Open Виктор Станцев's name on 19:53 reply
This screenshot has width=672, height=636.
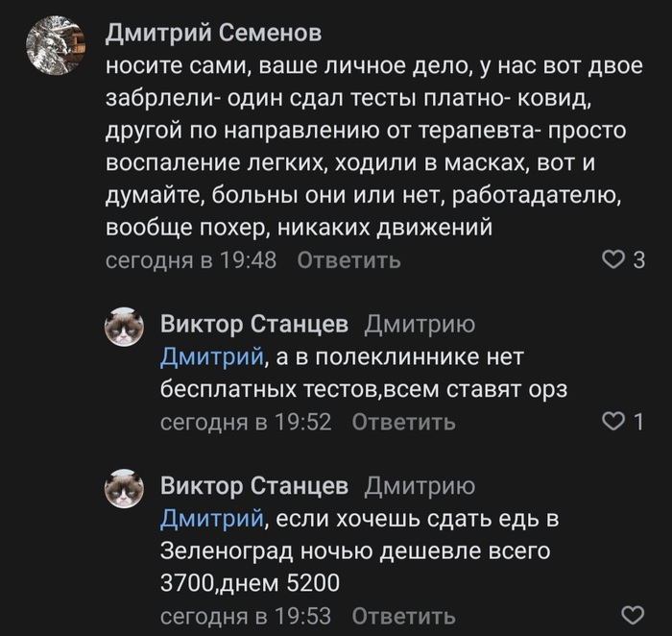coord(253,485)
